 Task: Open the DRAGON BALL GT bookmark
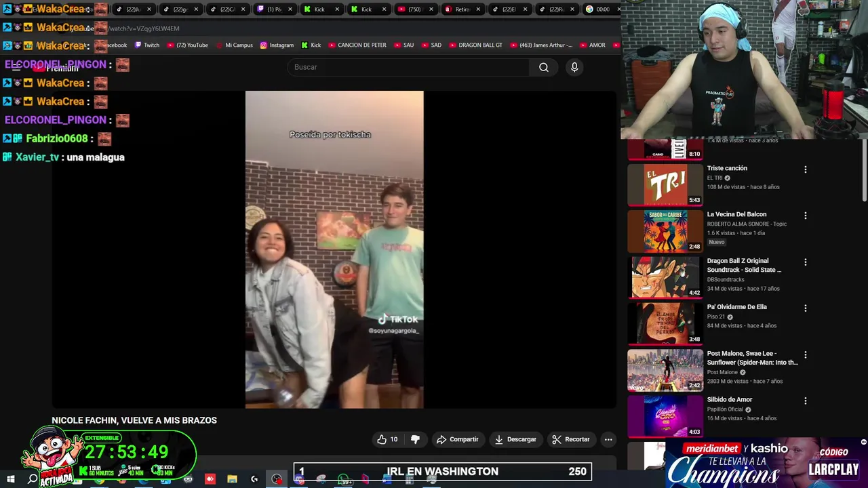click(475, 45)
